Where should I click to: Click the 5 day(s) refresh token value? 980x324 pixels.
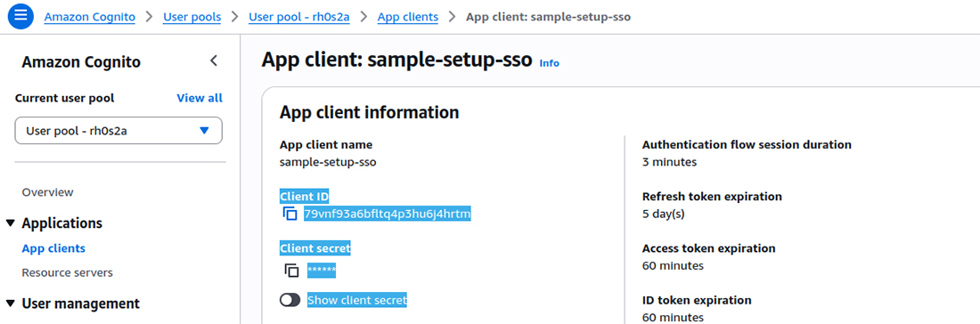coord(663,215)
